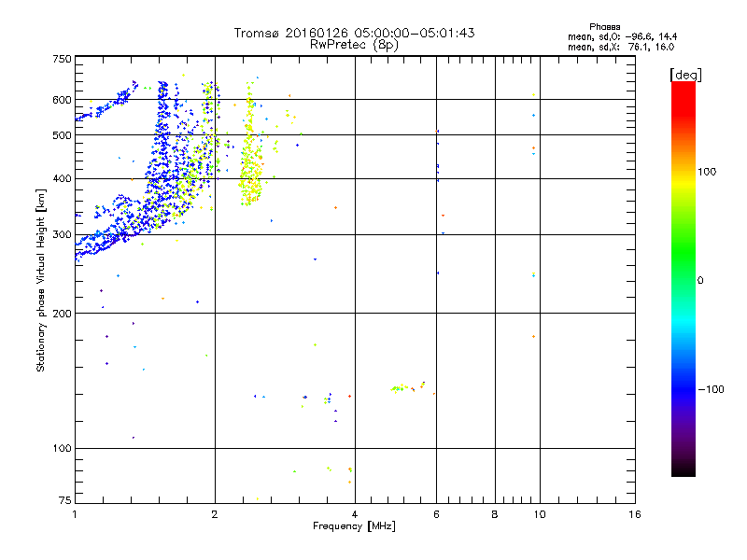Click the 'Phases' header text
Viewport: 747px width, 560px height.
(x=604, y=27)
